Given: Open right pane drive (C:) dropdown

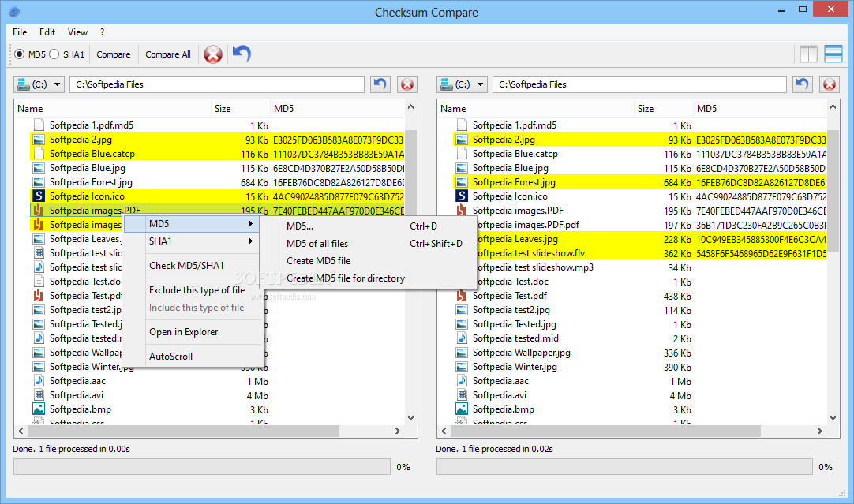Looking at the screenshot, I should pos(462,84).
